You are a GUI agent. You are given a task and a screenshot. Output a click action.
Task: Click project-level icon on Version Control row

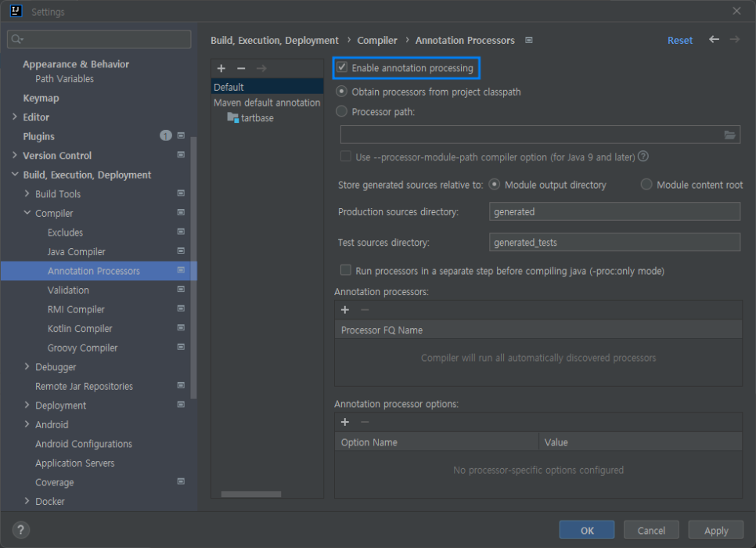tap(181, 155)
